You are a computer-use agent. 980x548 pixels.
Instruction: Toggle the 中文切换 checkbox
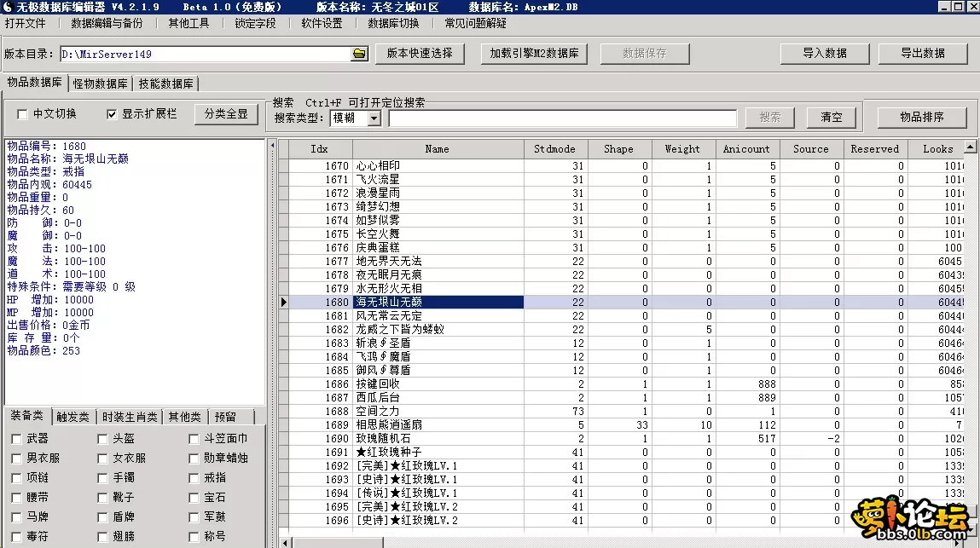tap(22, 114)
